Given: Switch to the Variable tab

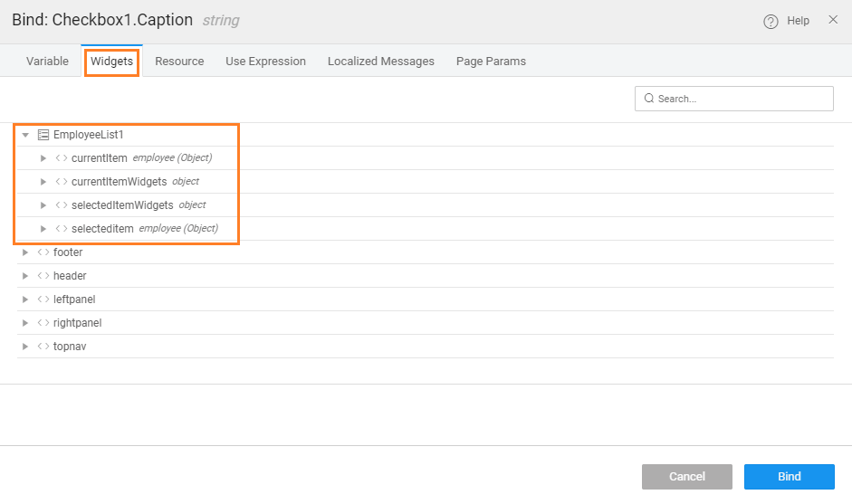Looking at the screenshot, I should 47,62.
